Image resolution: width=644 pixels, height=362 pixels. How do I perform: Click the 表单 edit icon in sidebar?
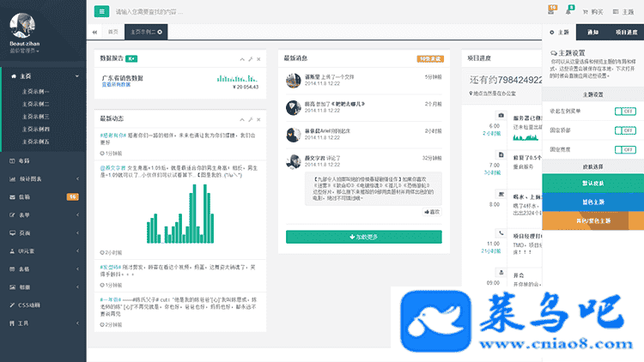[12, 215]
